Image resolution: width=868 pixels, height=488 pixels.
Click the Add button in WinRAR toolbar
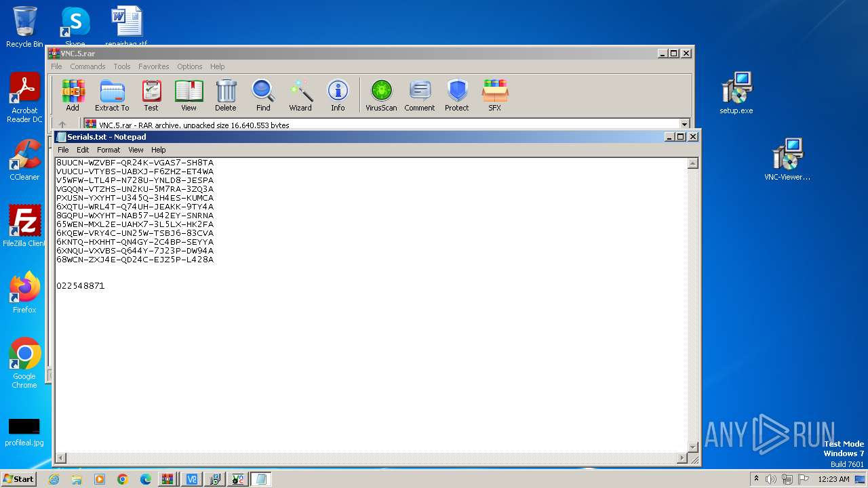pos(73,95)
